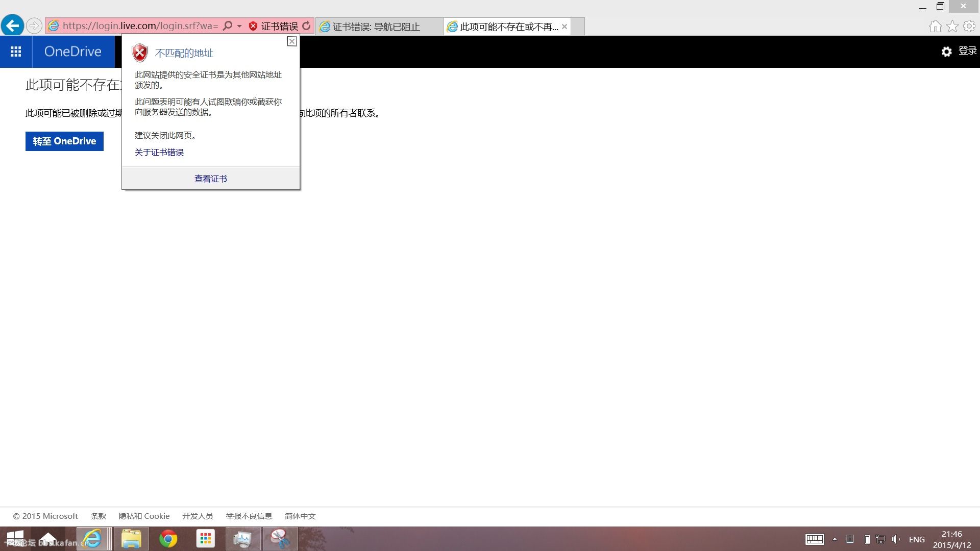Open the clock showing 21:46
Image resolution: width=980 pixels, height=551 pixels.
coord(952,539)
